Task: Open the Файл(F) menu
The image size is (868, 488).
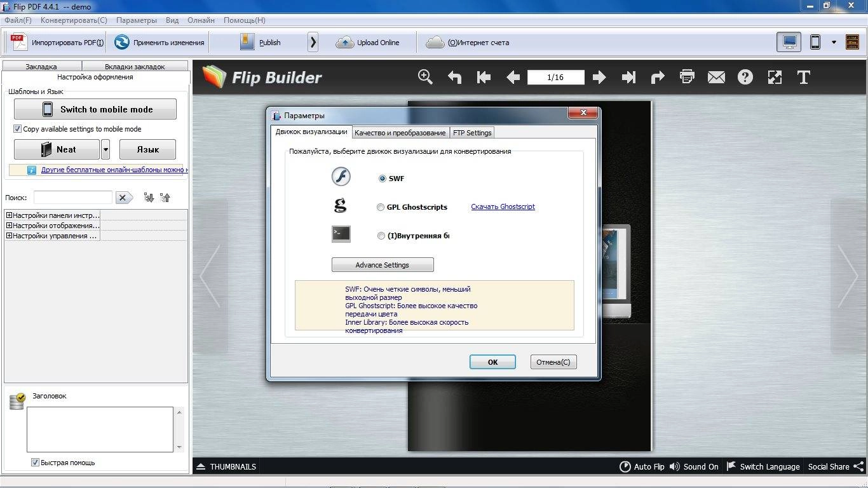Action: tap(18, 20)
